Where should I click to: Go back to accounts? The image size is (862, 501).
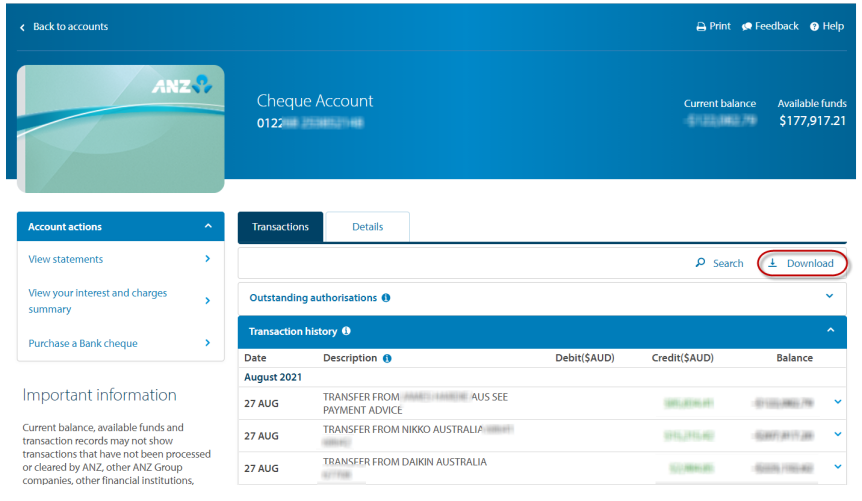[64, 27]
